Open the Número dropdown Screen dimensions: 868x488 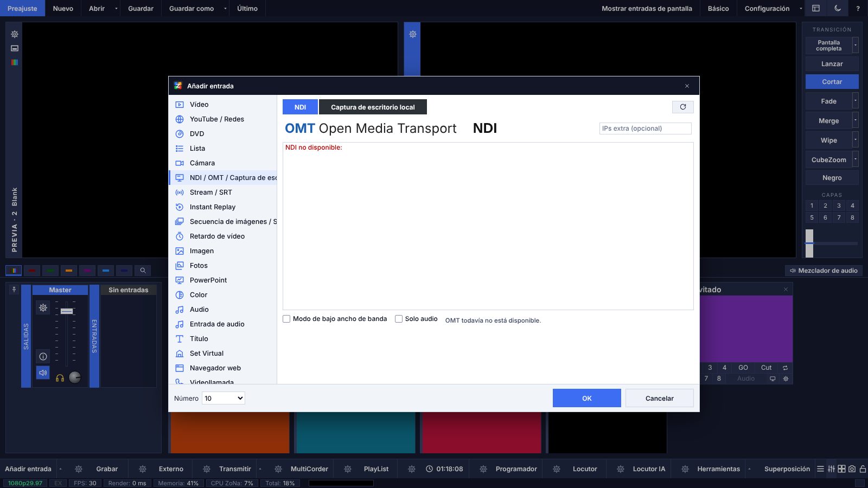click(x=224, y=398)
